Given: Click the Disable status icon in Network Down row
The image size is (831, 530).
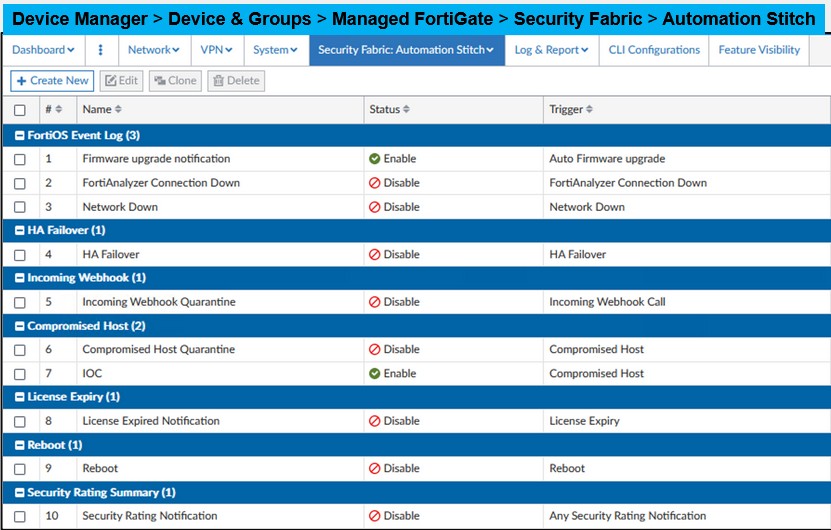Looking at the screenshot, I should click(x=375, y=207).
